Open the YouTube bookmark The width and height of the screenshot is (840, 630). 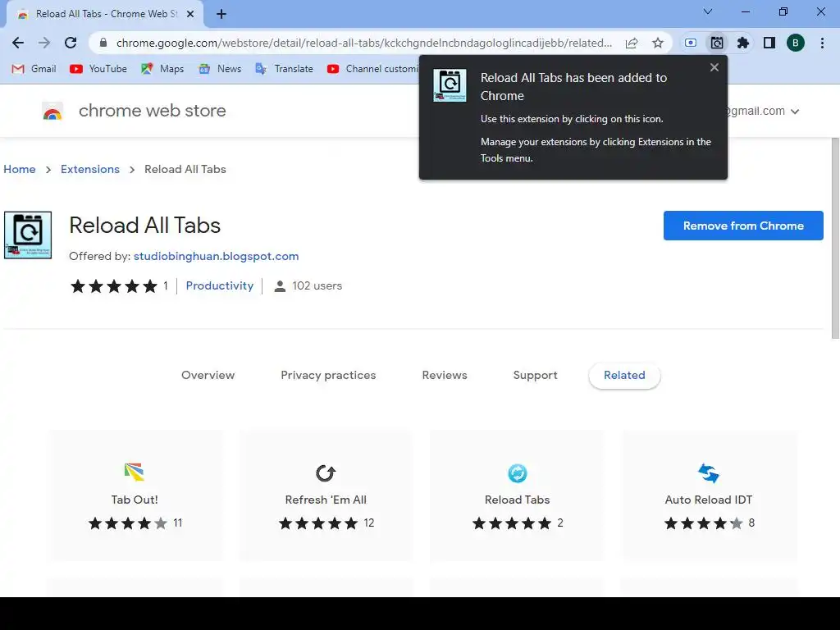(x=98, y=69)
